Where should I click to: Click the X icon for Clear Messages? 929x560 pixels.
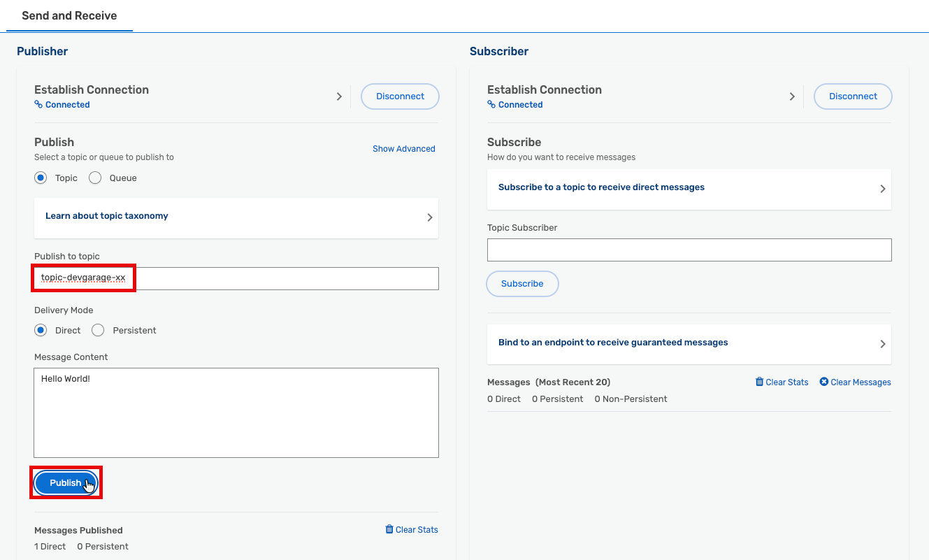[x=823, y=382]
